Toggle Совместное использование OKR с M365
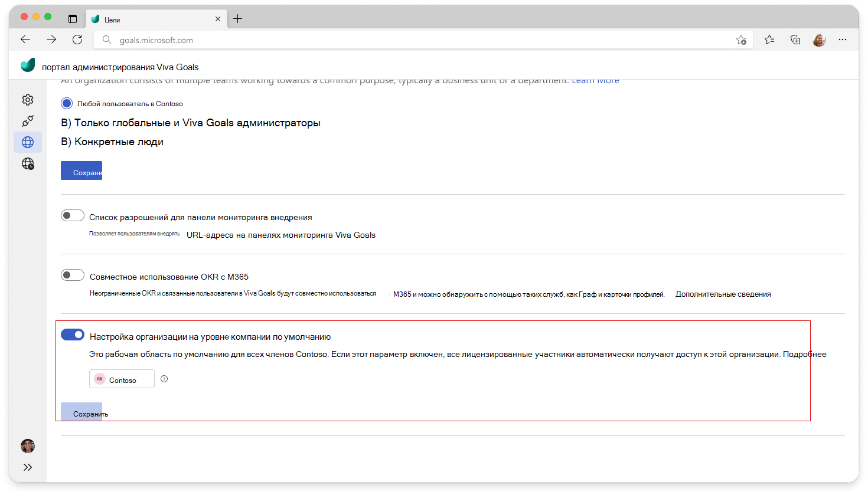The image size is (868, 495). (x=73, y=275)
